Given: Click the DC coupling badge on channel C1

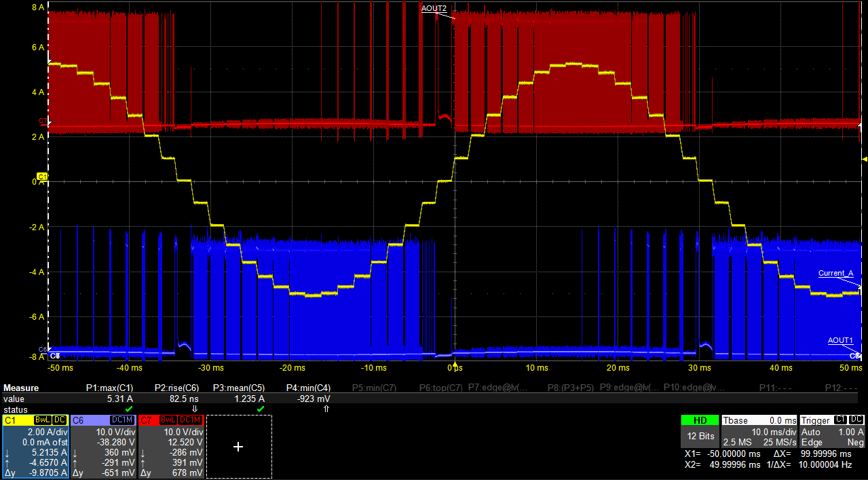Looking at the screenshot, I should point(60,420).
